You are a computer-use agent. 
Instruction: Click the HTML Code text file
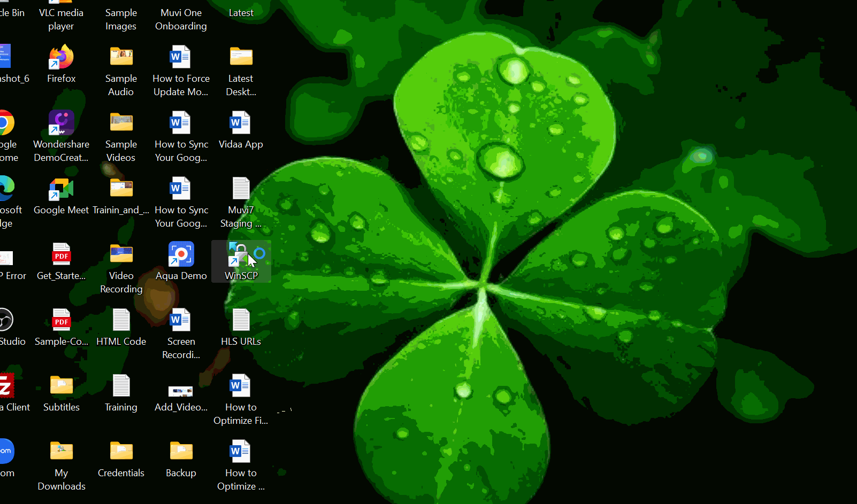click(121, 321)
